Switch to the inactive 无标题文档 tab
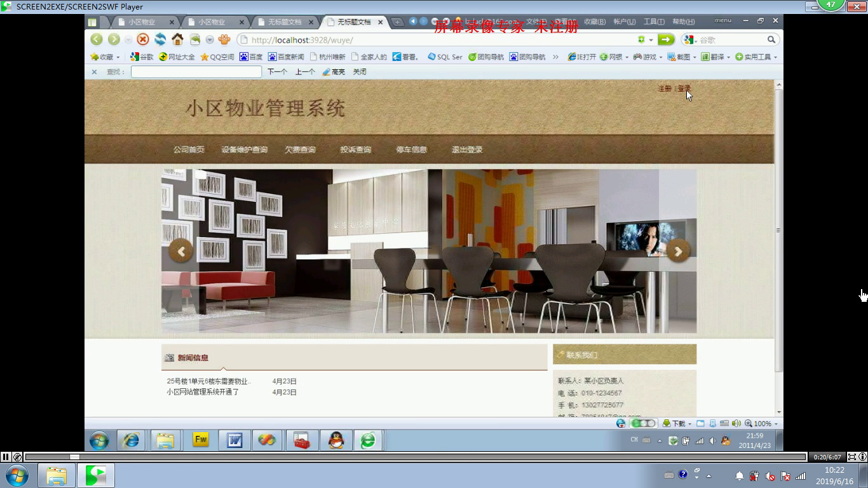Image resolution: width=868 pixels, height=488 pixels. [x=285, y=22]
